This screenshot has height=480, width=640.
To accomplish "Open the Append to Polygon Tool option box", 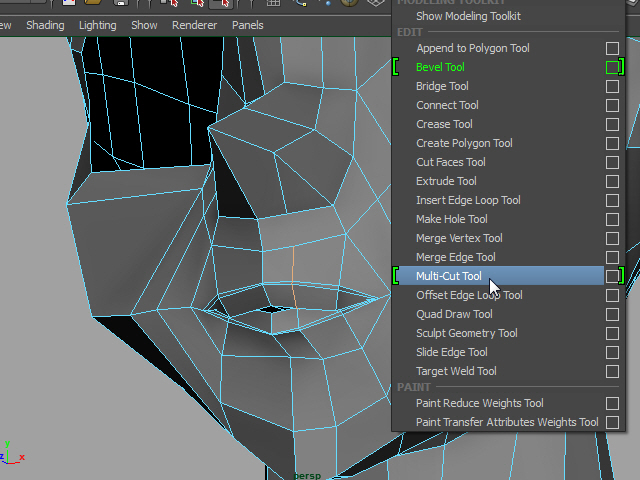I will 612,48.
